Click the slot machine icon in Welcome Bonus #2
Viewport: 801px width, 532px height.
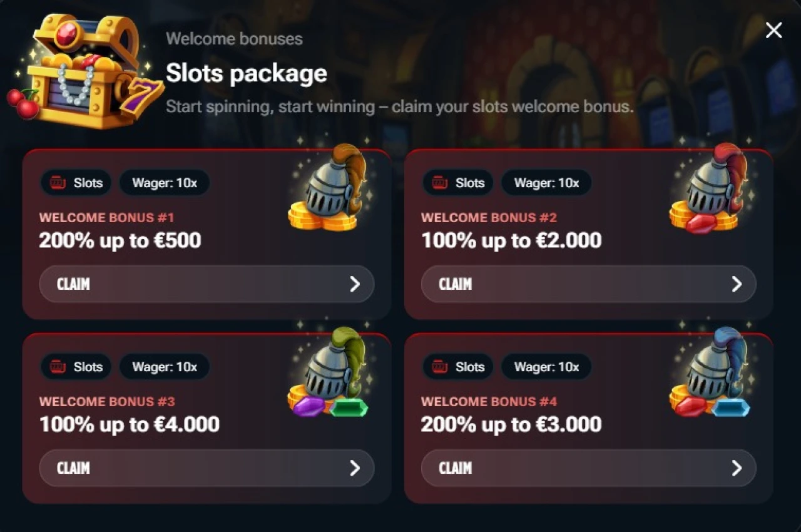click(x=441, y=183)
